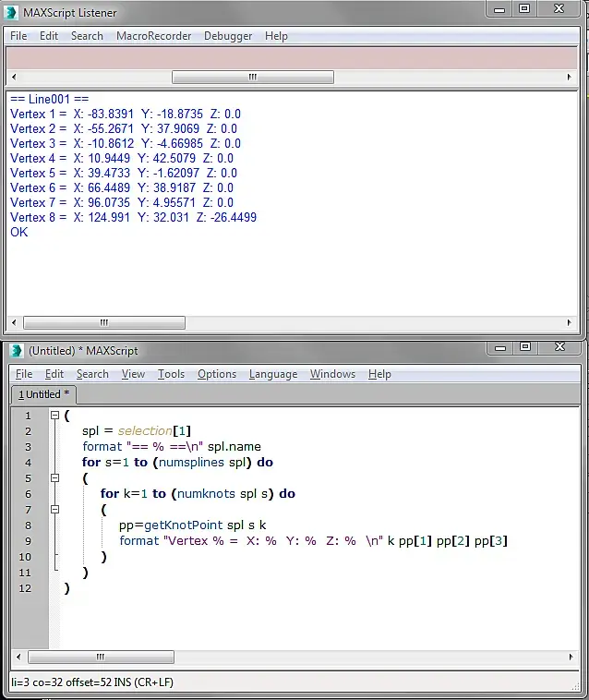The width and height of the screenshot is (589, 700).
Task: Click right arrow of script editor scrollbar
Action: tap(571, 657)
